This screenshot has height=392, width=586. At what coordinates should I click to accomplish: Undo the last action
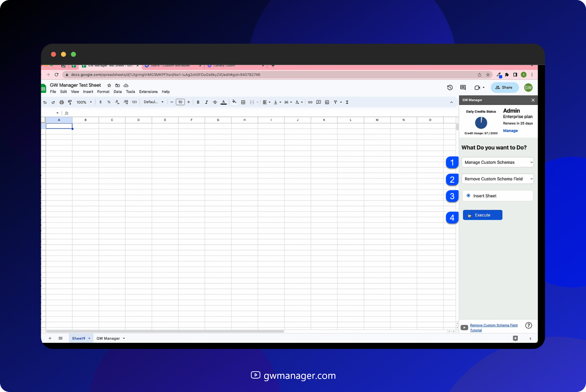[45, 102]
